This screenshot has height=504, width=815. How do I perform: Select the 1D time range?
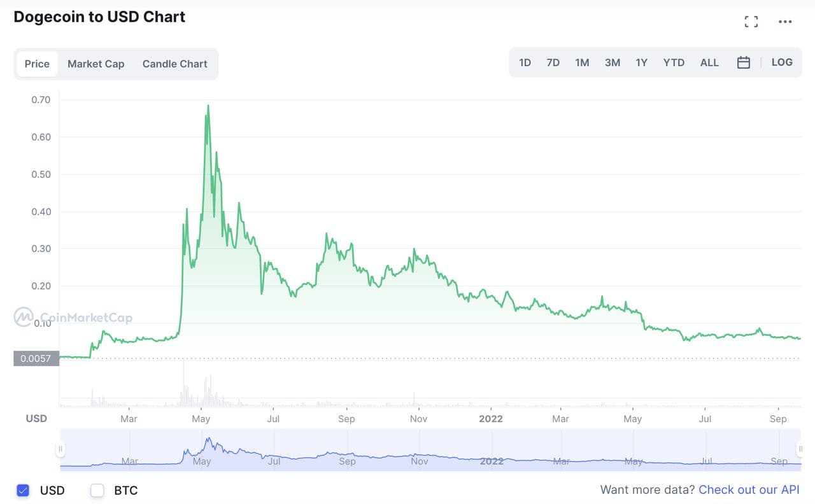click(525, 62)
